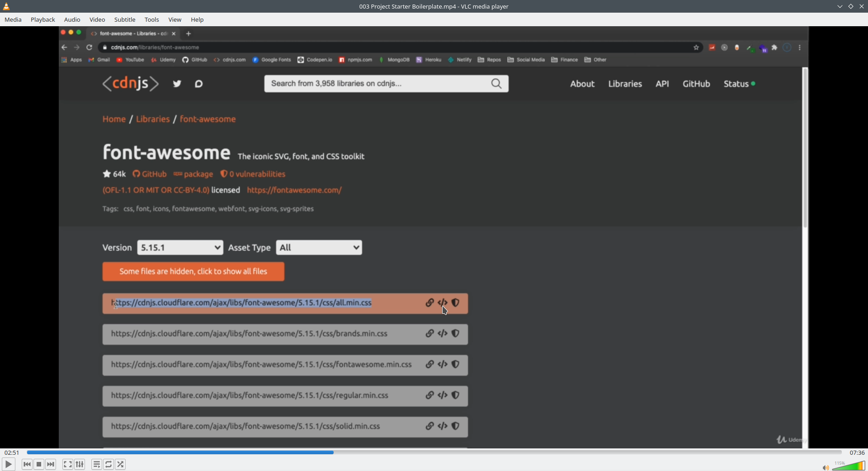Show the VLC playlist
Image resolution: width=868 pixels, height=471 pixels.
[97, 464]
